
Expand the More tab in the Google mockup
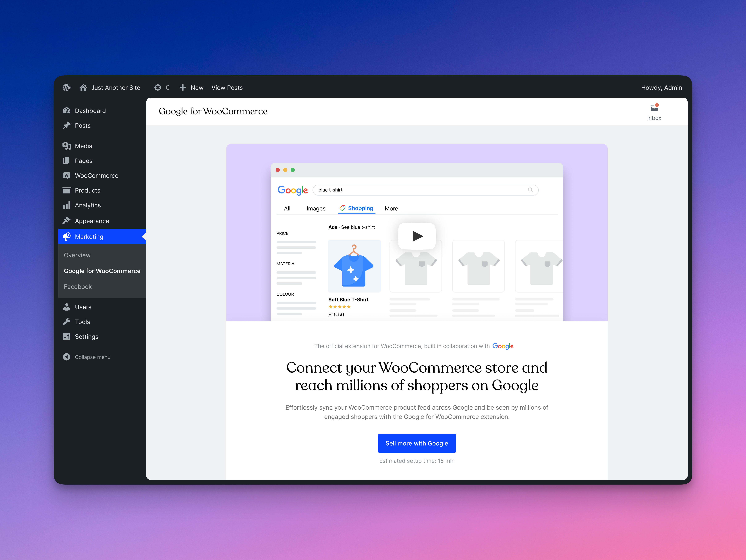[391, 208]
